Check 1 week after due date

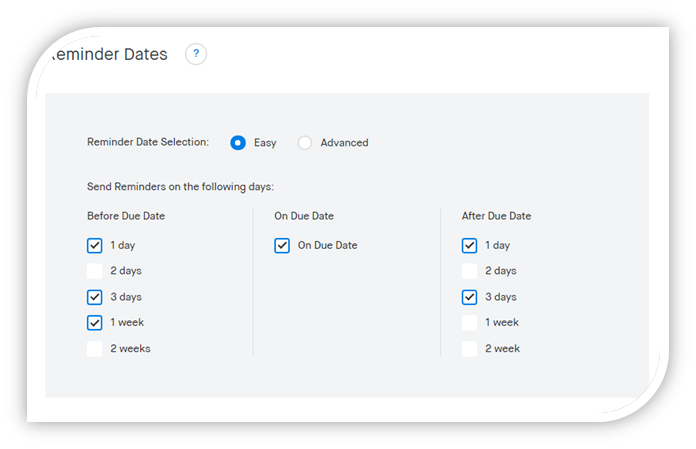(469, 323)
